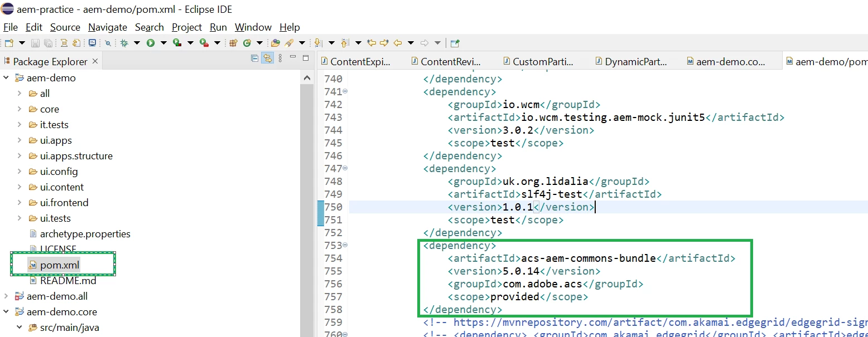The width and height of the screenshot is (868, 337).
Task: Select the README.md file
Action: (68, 281)
